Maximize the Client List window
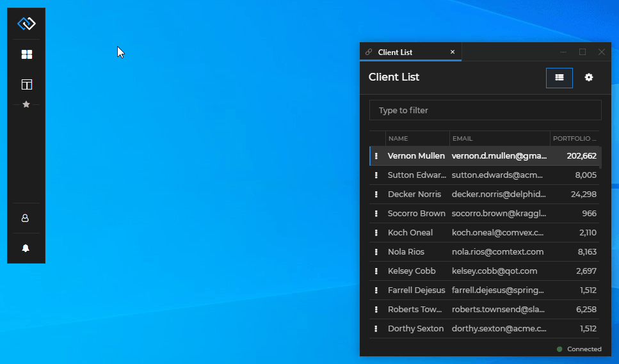This screenshot has width=619, height=364. [583, 52]
